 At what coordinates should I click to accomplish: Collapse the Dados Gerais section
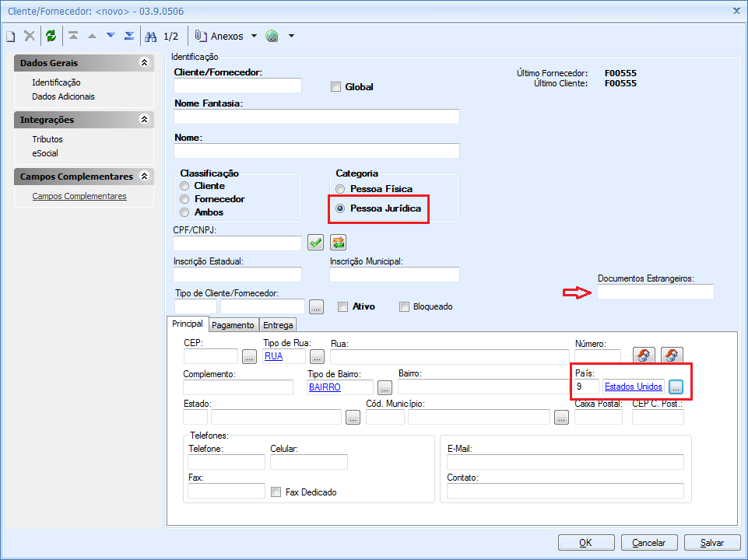[144, 62]
